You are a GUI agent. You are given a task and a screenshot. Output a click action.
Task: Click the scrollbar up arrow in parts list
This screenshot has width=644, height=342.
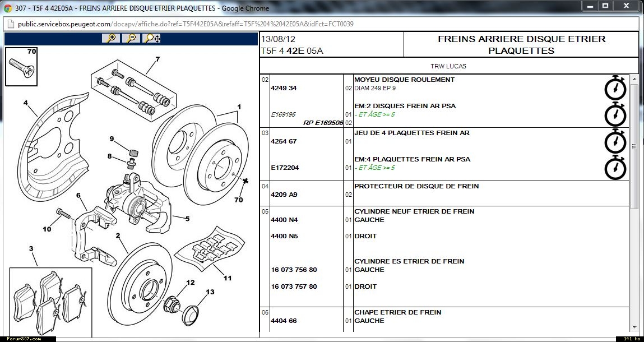(x=634, y=78)
